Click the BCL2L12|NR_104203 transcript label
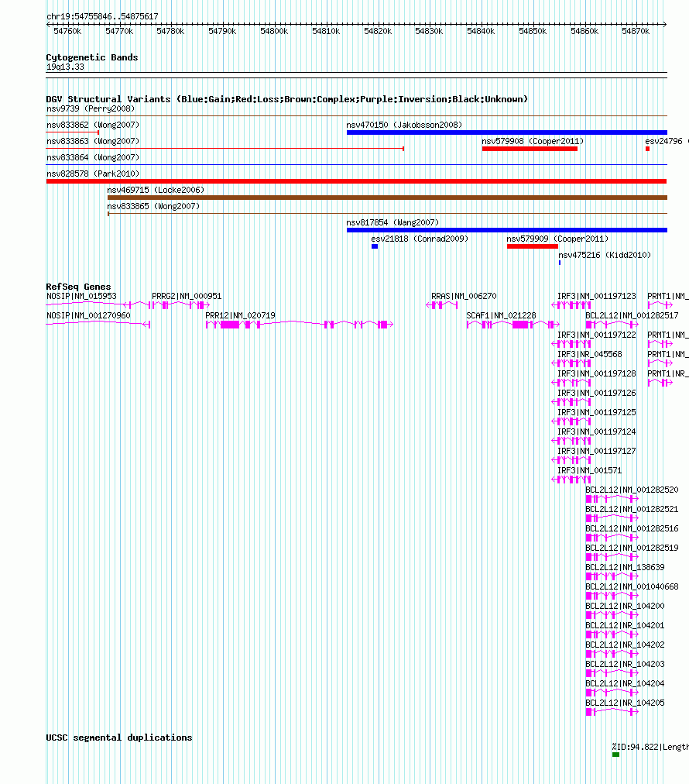The image size is (689, 784). (x=625, y=664)
